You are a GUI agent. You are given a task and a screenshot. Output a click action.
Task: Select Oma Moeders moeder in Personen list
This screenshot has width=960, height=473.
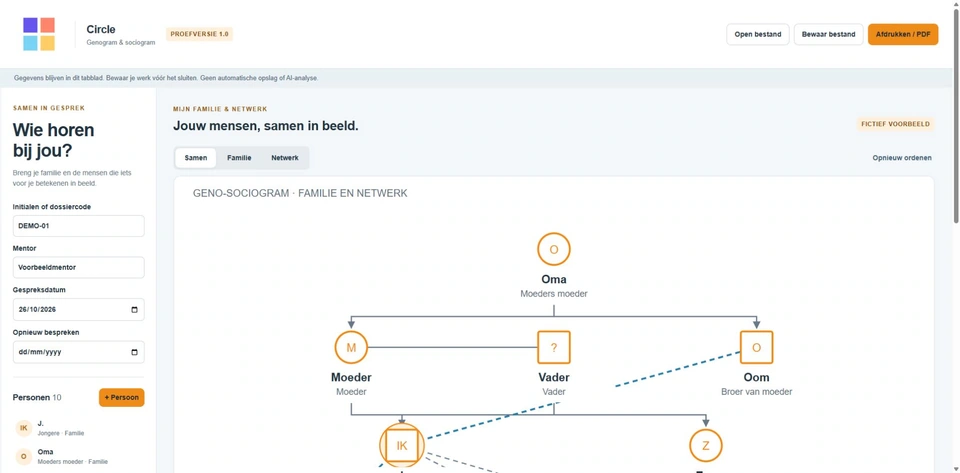(78, 456)
